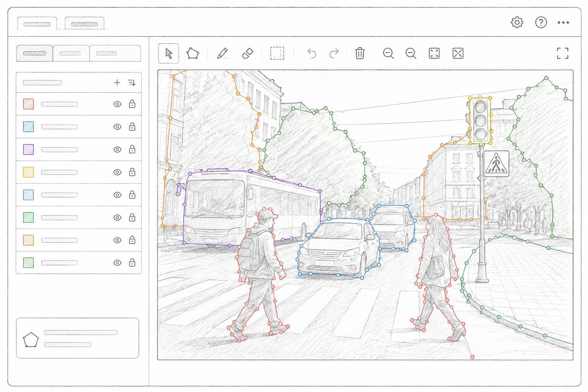Choose the polygon drawing tool
588x392 pixels.
pyautogui.click(x=193, y=53)
